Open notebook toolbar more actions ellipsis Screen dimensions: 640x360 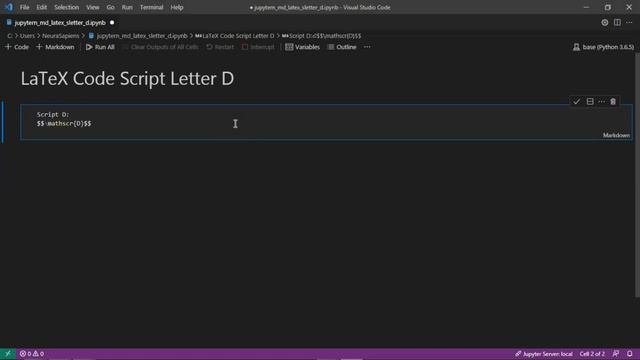367,47
